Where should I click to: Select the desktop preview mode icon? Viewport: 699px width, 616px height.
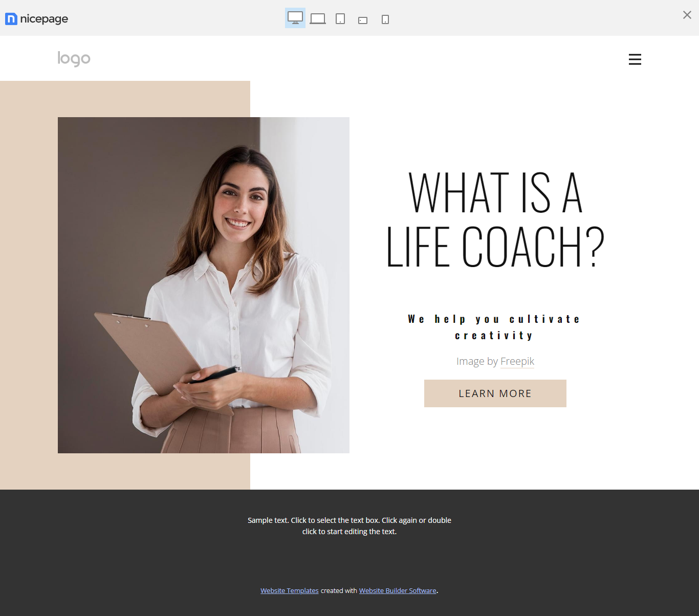point(295,18)
